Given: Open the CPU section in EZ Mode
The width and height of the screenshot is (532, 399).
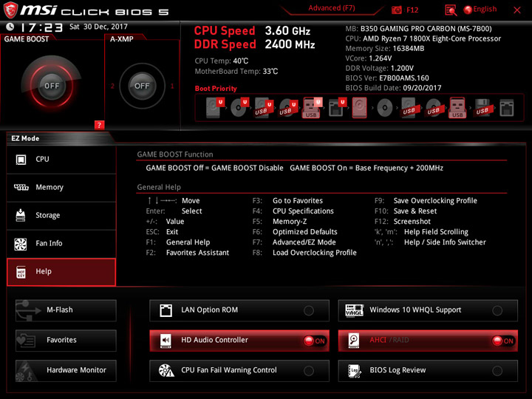Looking at the screenshot, I should tap(61, 160).
